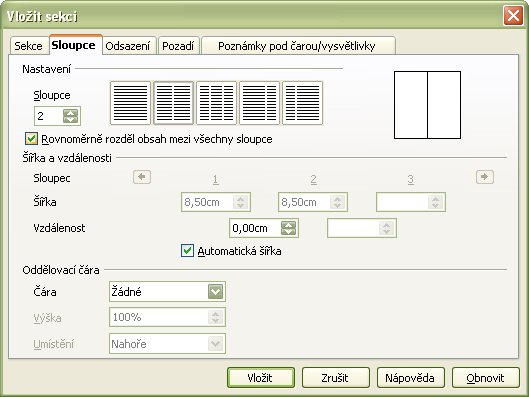
Task: Select the single-column layout preset icon
Action: pyautogui.click(x=130, y=103)
